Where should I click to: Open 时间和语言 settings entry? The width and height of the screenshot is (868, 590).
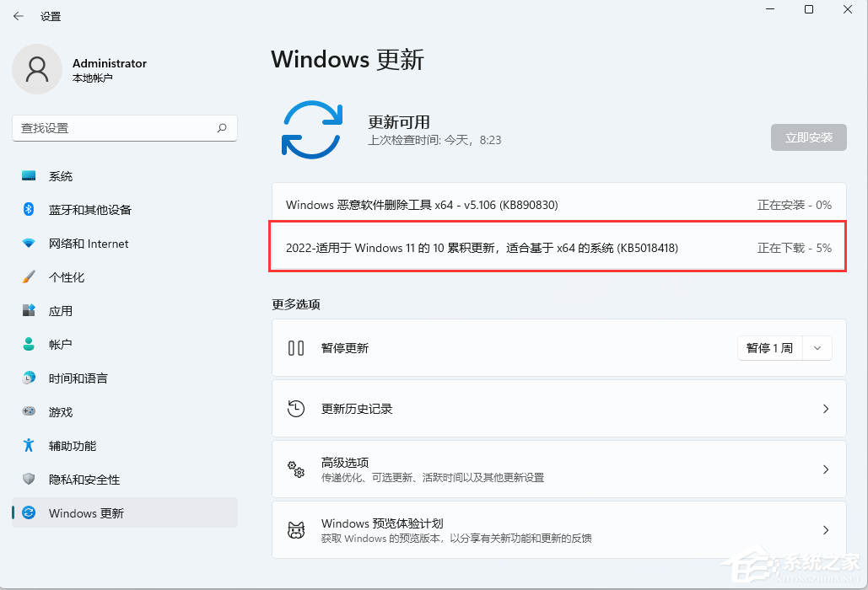click(76, 378)
